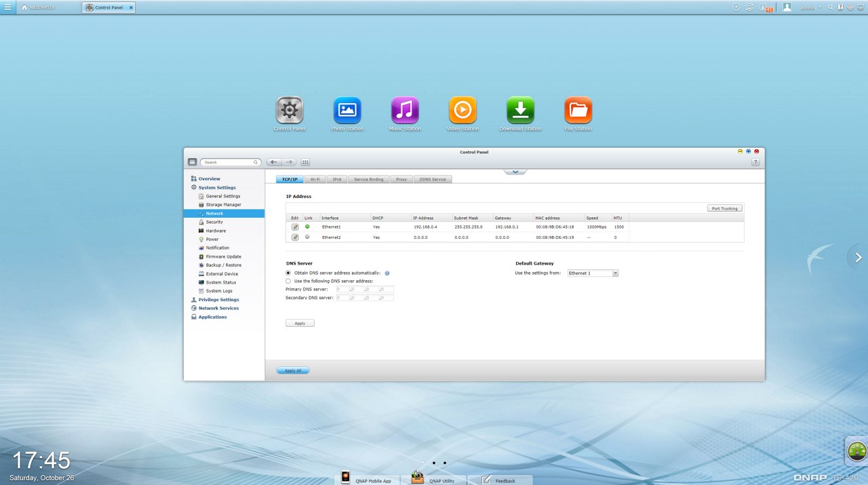Click the DNS server info icon
Image resolution: width=868 pixels, height=485 pixels.
click(387, 273)
